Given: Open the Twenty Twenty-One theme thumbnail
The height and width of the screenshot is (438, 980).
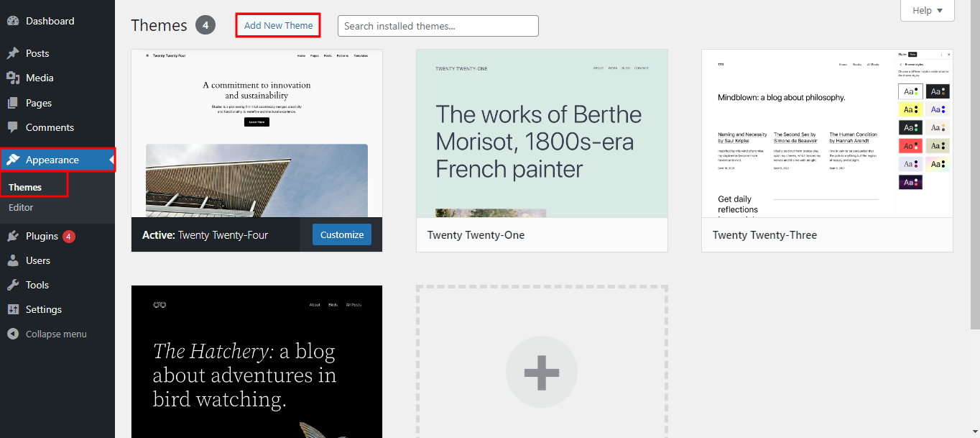Looking at the screenshot, I should coord(542,133).
